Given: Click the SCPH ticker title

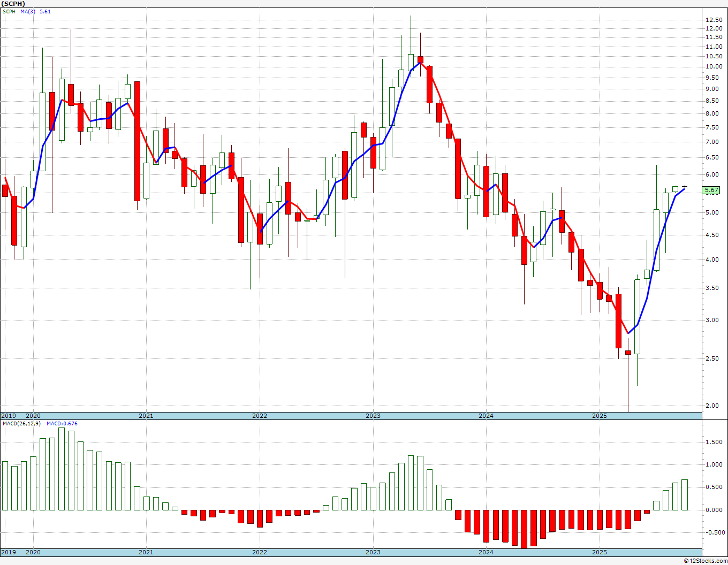Looking at the screenshot, I should [x=13, y=4].
